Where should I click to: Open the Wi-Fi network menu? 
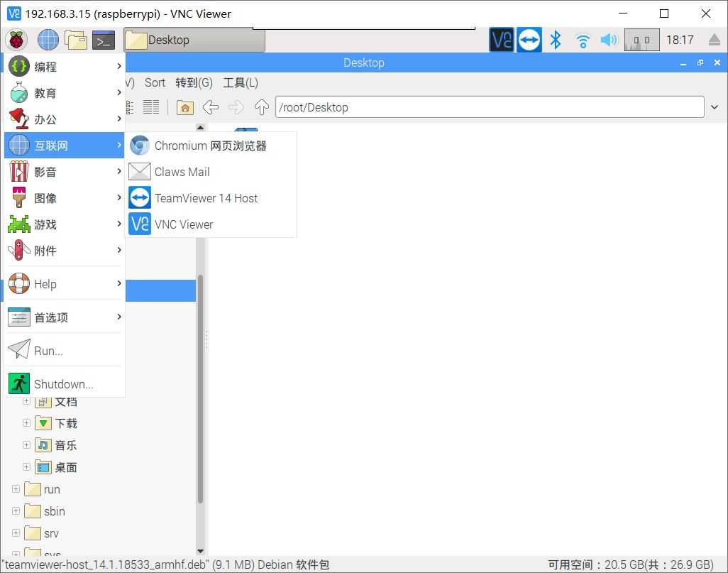tap(583, 41)
